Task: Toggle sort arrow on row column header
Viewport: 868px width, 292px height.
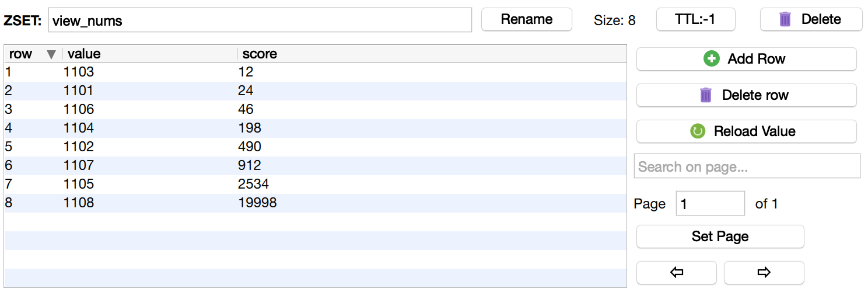Action: click(51, 54)
